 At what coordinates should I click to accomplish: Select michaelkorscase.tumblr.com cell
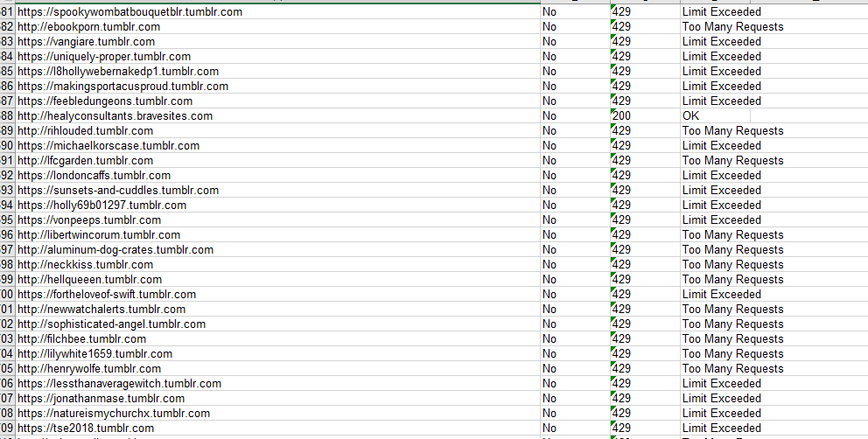278,145
